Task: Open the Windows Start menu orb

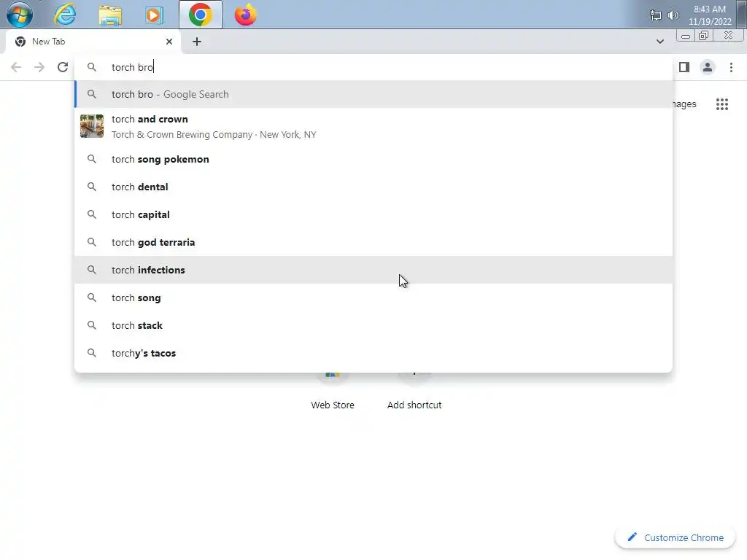Action: pyautogui.click(x=20, y=15)
